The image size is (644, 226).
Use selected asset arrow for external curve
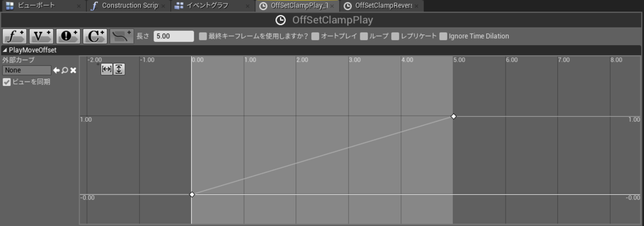[56, 70]
